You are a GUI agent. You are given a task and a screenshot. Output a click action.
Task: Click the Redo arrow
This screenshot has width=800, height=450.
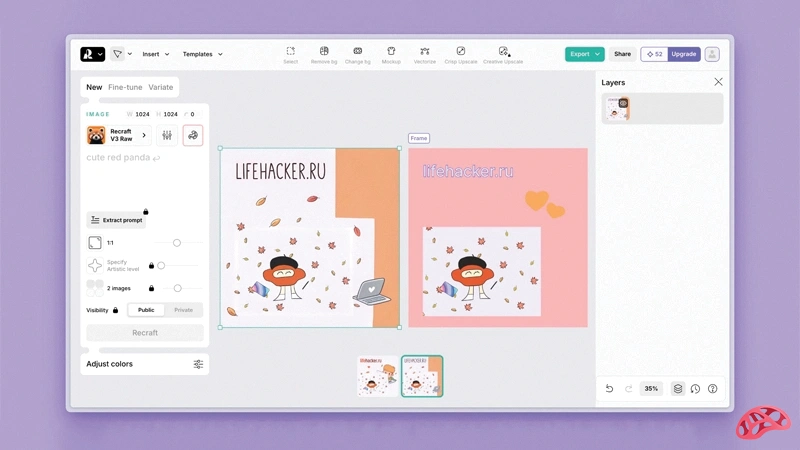(629, 389)
